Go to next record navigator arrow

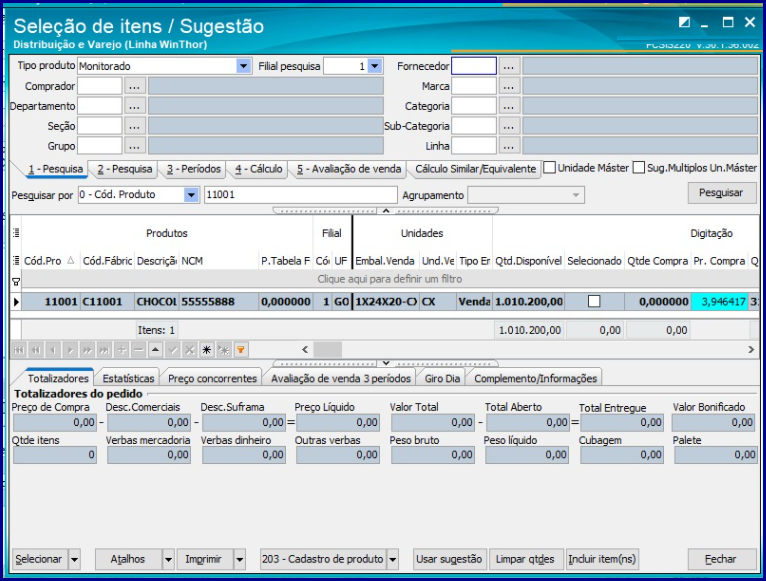click(70, 350)
